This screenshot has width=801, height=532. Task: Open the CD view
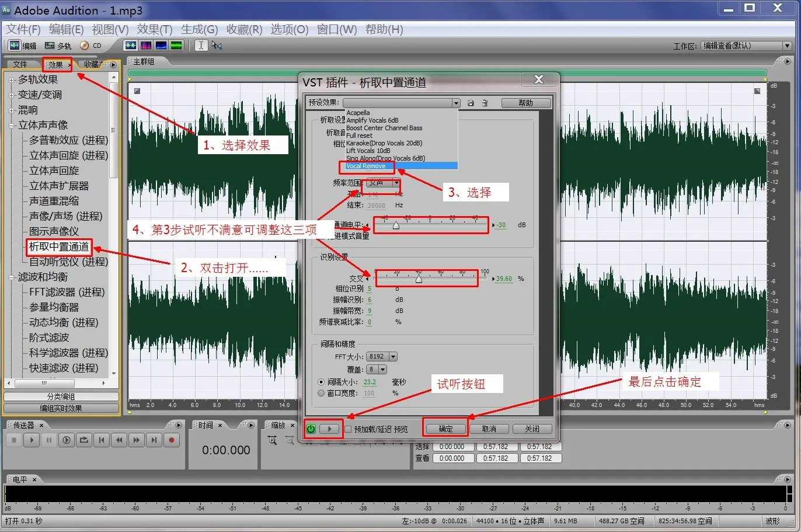91,46
